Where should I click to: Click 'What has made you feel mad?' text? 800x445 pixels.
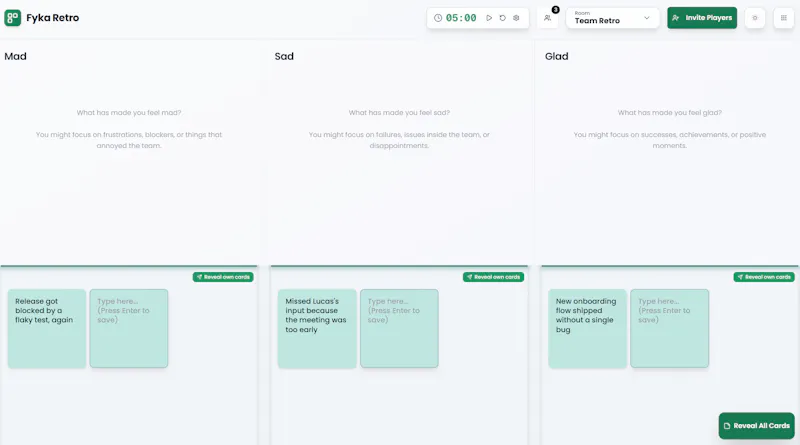(129, 113)
